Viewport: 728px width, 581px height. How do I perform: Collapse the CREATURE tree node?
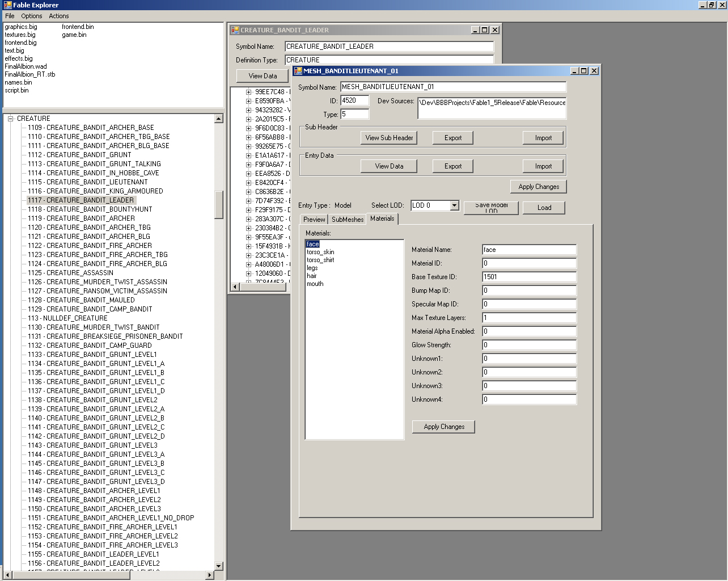coord(10,119)
